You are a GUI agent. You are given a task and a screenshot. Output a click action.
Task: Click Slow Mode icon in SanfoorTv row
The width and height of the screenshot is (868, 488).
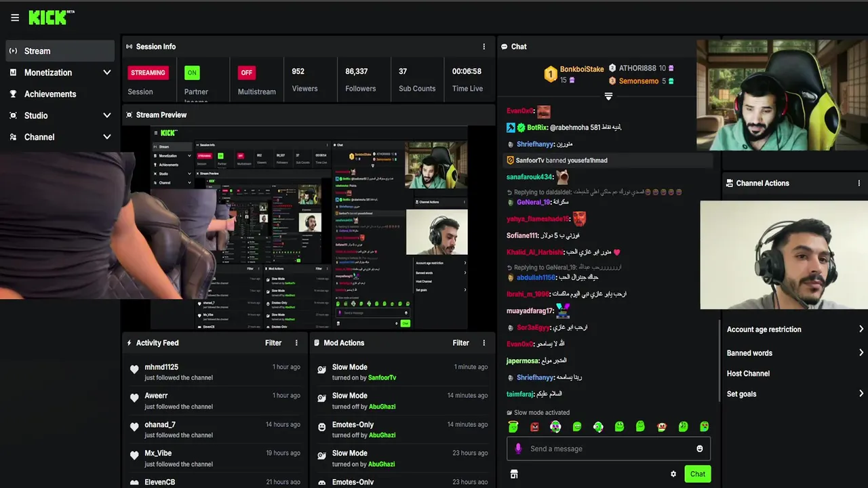point(322,369)
